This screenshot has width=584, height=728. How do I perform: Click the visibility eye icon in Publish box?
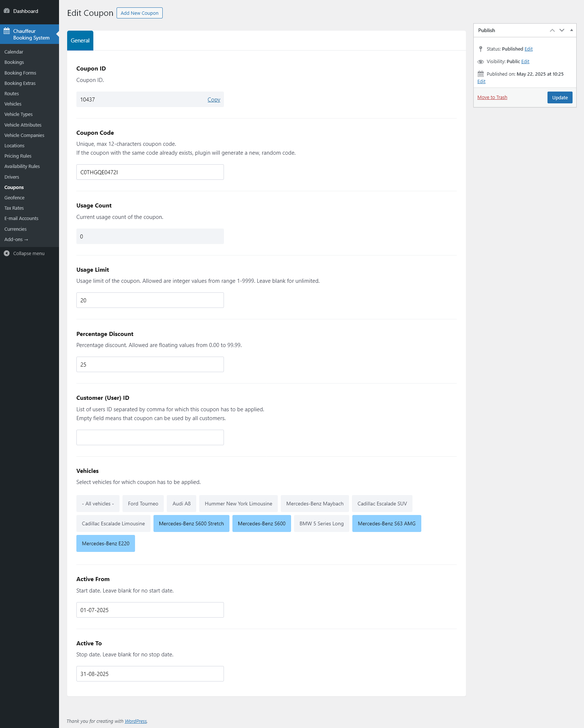pos(480,62)
